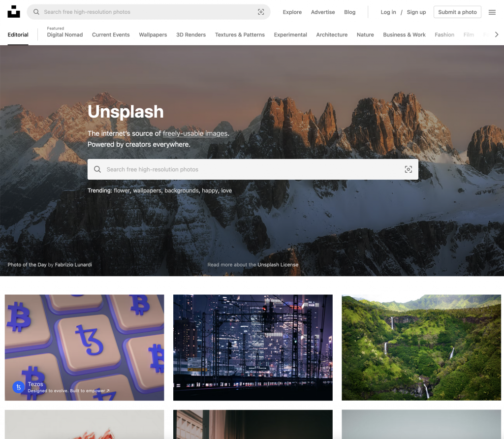504x439 pixels.
Task: Open the green valley waterfalls photo
Action: click(x=421, y=347)
